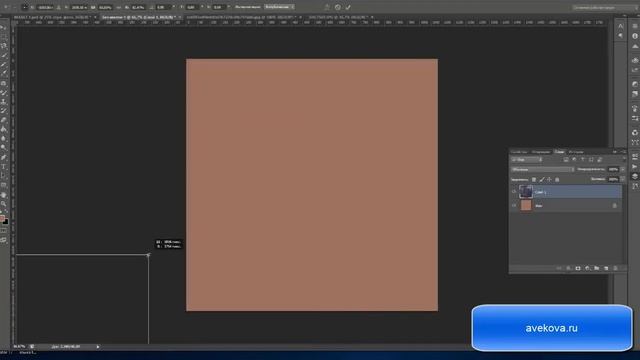This screenshot has height=360, width=640.
Task: Switch to the fourth document tab
Action: click(x=339, y=18)
